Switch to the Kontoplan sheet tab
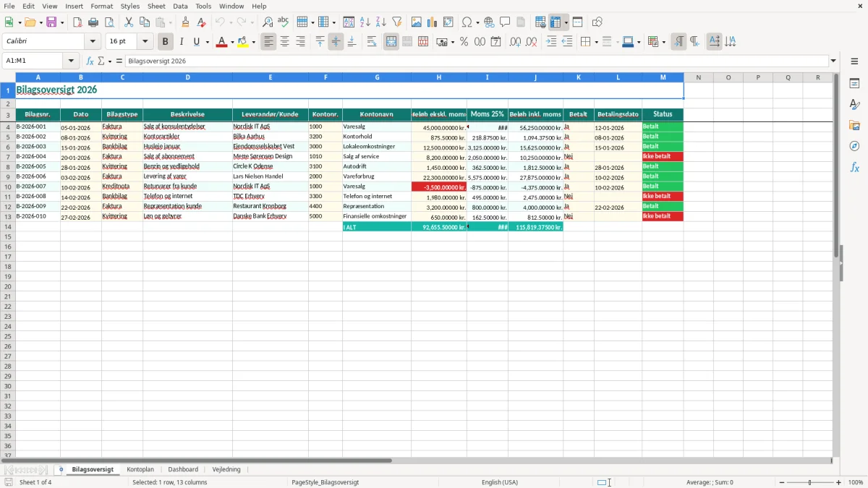Viewport: 868px width, 488px height. [140, 469]
